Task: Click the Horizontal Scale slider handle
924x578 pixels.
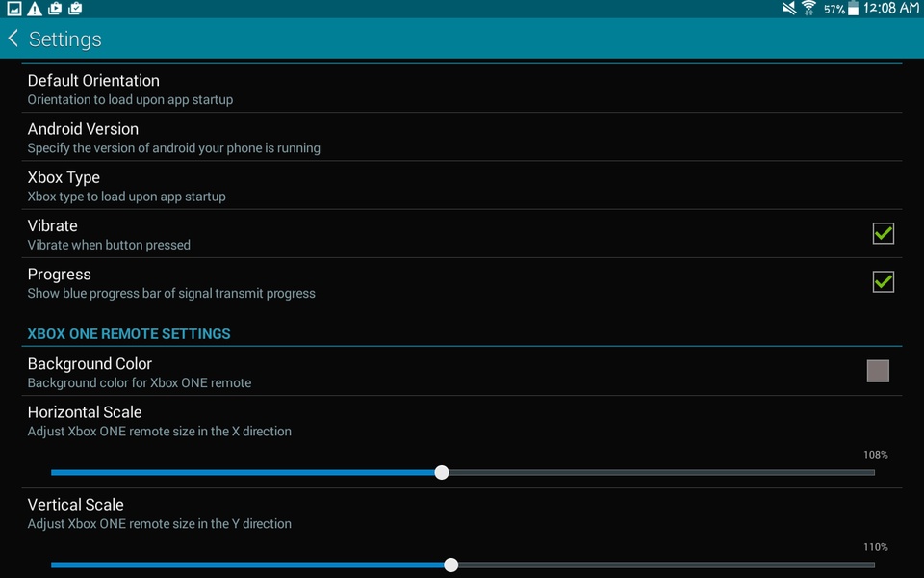Action: [x=442, y=472]
